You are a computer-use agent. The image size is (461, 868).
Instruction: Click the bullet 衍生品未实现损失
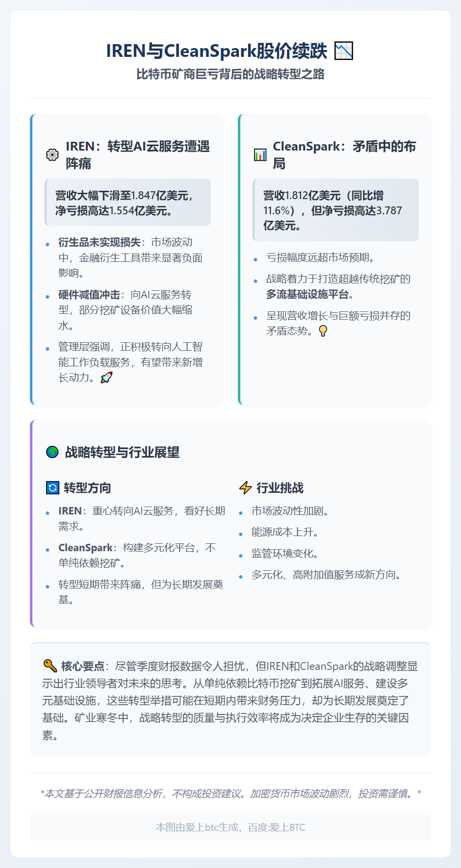[x=130, y=257]
